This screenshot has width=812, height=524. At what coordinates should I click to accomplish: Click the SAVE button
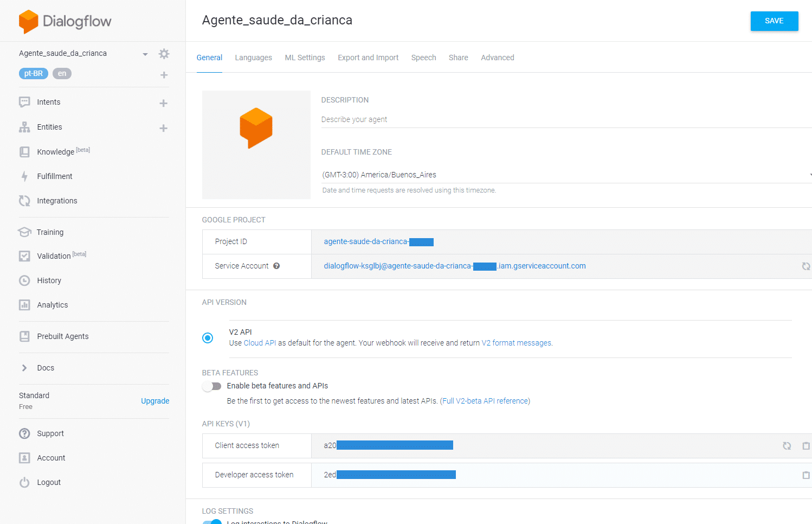pyautogui.click(x=774, y=21)
